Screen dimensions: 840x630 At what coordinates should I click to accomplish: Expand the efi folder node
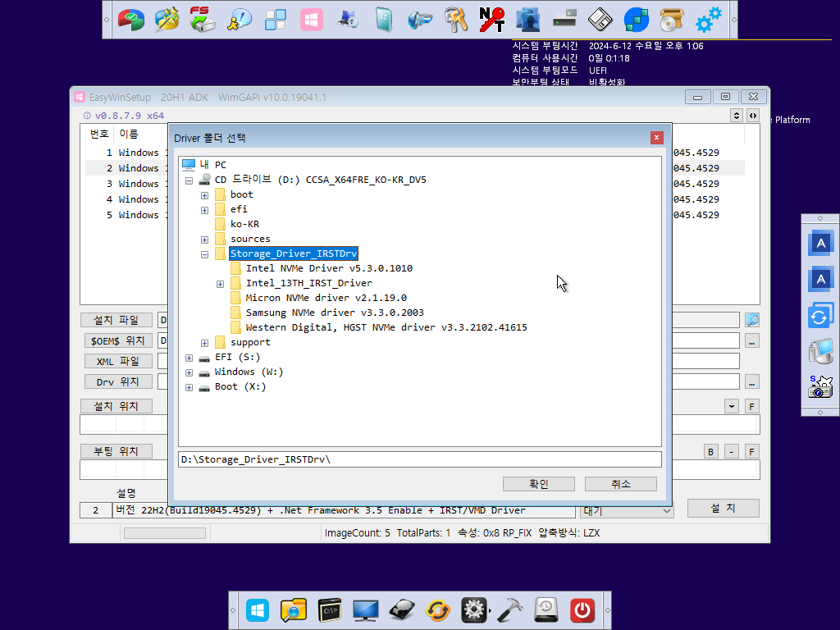point(204,210)
